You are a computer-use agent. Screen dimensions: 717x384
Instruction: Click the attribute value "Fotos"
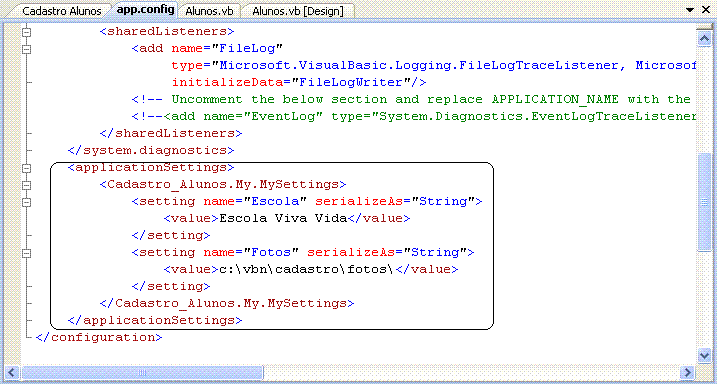271,253
